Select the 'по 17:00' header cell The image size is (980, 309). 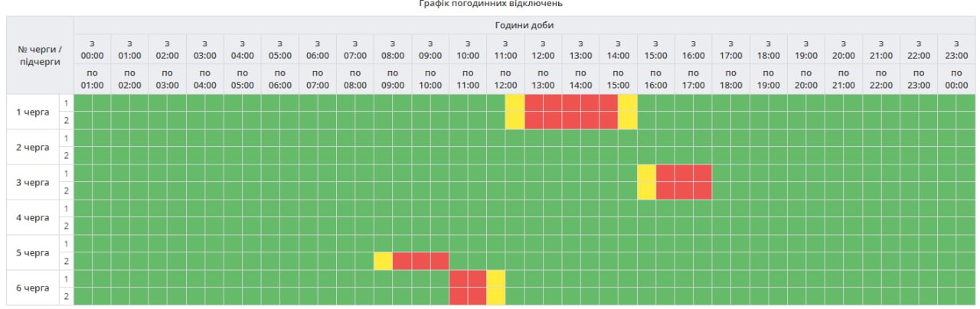tap(693, 80)
